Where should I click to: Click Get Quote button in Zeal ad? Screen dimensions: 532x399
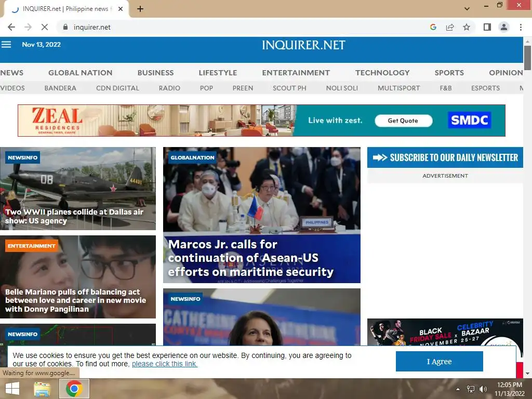tap(403, 121)
